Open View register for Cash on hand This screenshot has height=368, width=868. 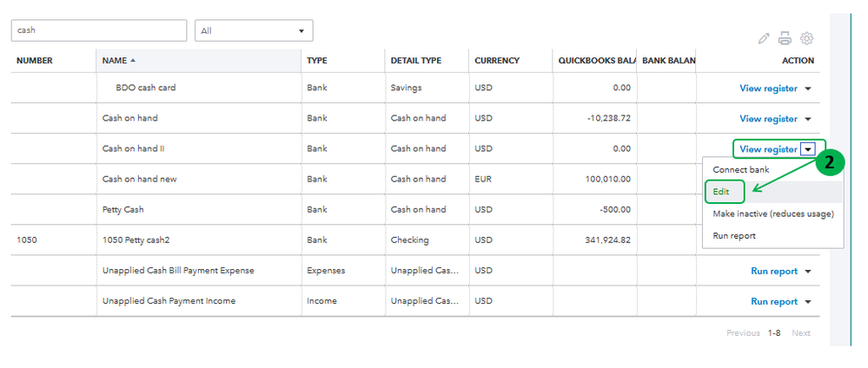pos(768,119)
